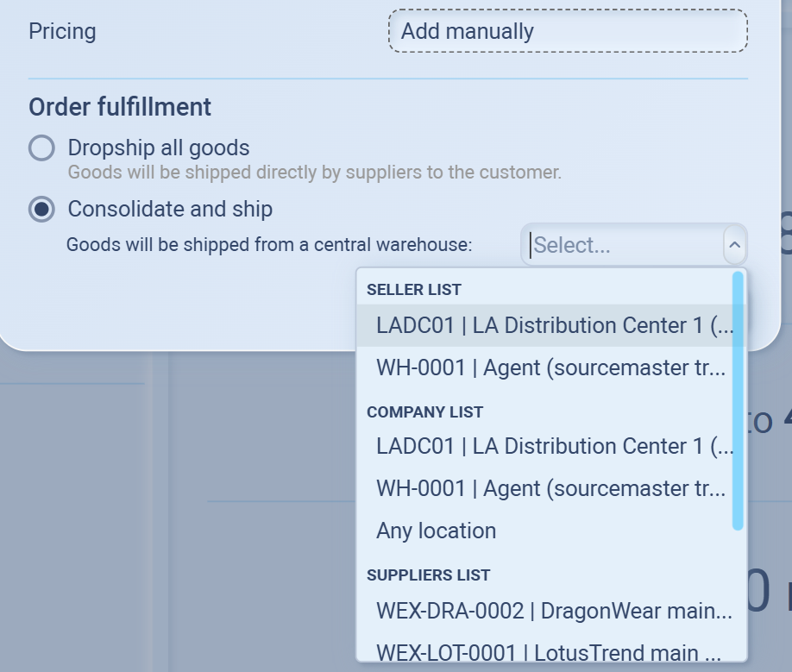Focus the warehouse 'Select...' search input
Image resolution: width=792 pixels, height=672 pixels.
(x=621, y=245)
